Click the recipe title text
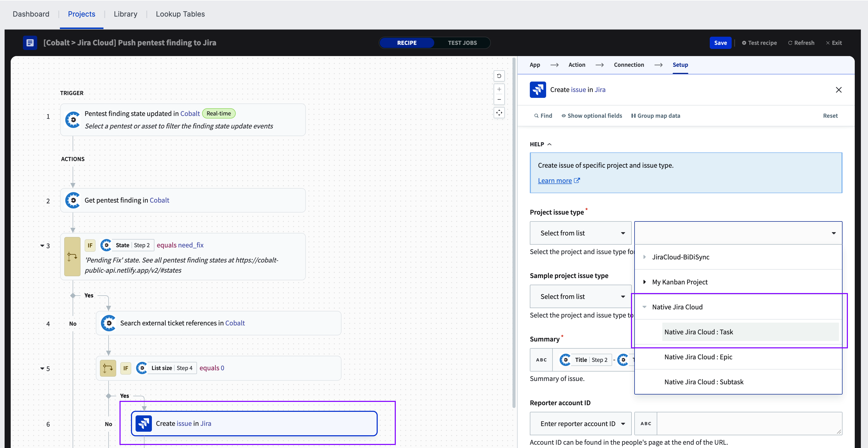The width and height of the screenshot is (868, 448). point(130,43)
